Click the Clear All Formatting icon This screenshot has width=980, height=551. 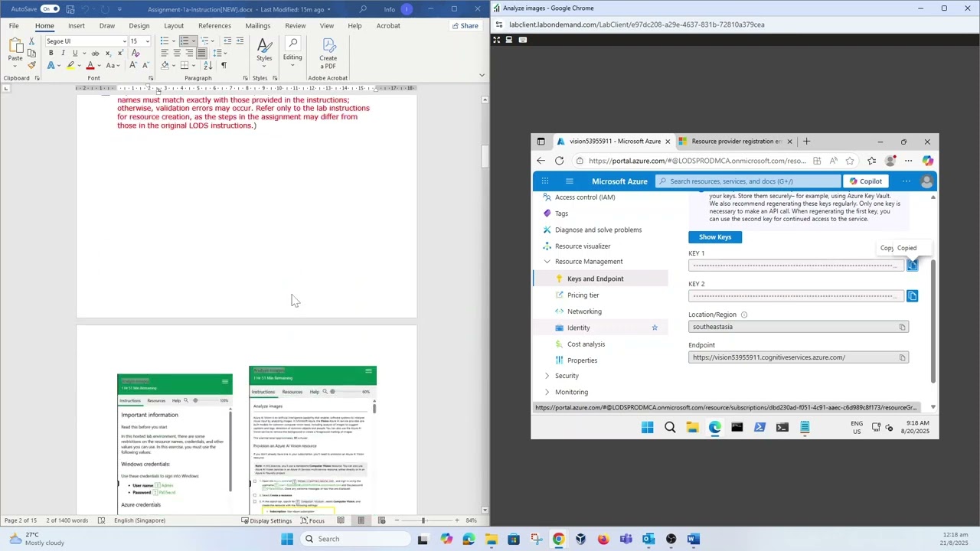[x=136, y=53]
